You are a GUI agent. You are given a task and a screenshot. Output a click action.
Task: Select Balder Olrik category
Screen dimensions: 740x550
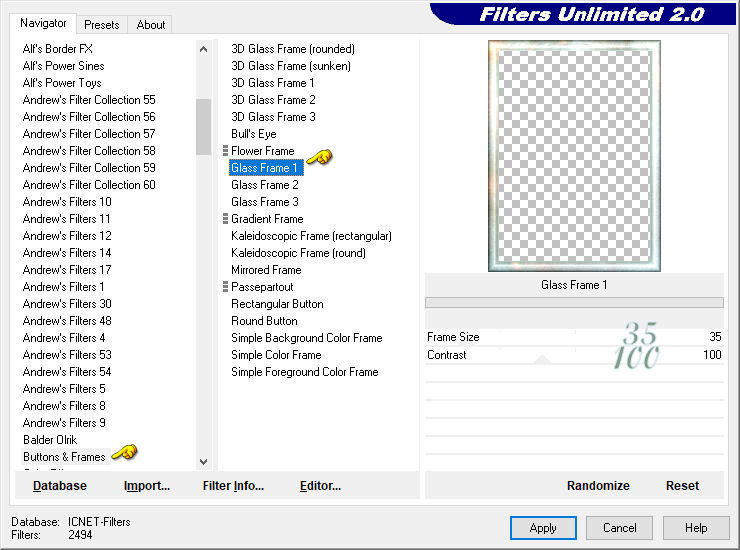click(50, 440)
